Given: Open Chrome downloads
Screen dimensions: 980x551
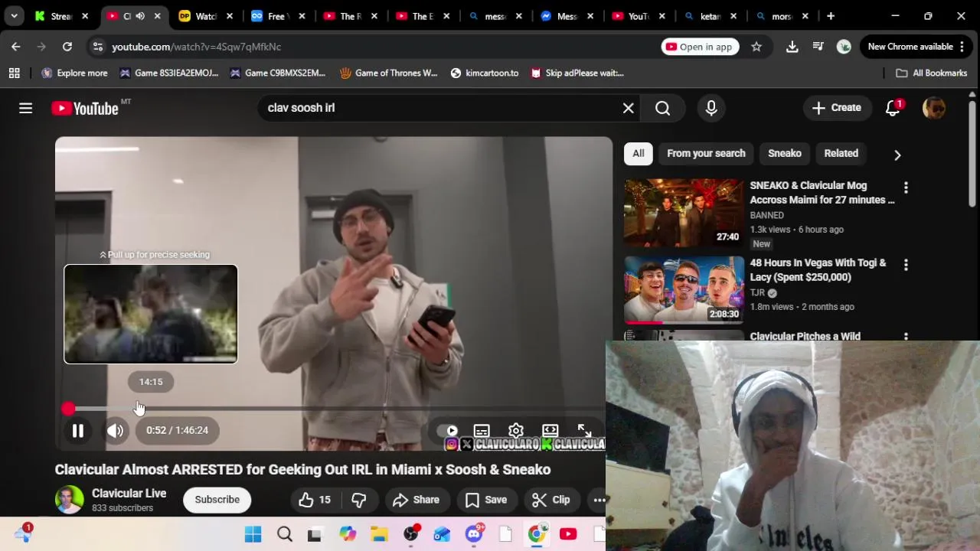Looking at the screenshot, I should pos(792,47).
